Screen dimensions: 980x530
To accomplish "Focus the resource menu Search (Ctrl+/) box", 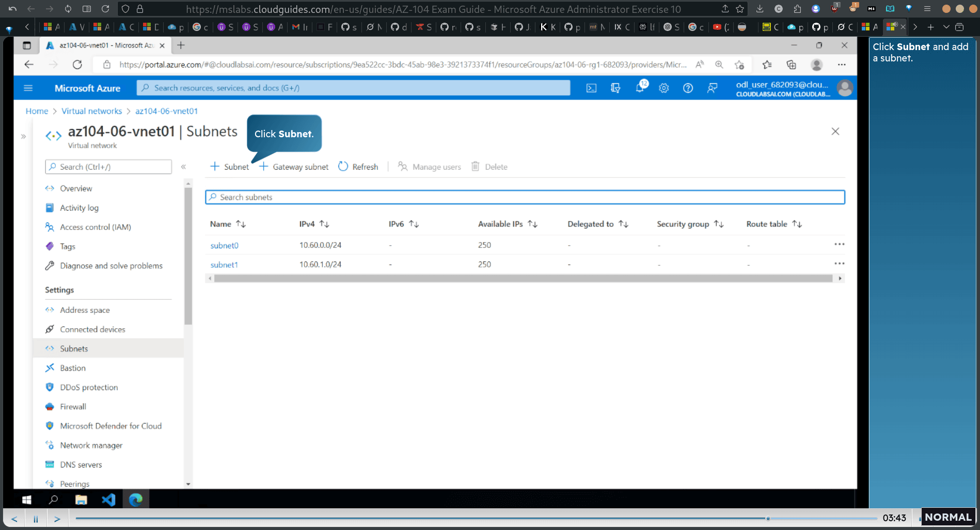I will pyautogui.click(x=108, y=167).
